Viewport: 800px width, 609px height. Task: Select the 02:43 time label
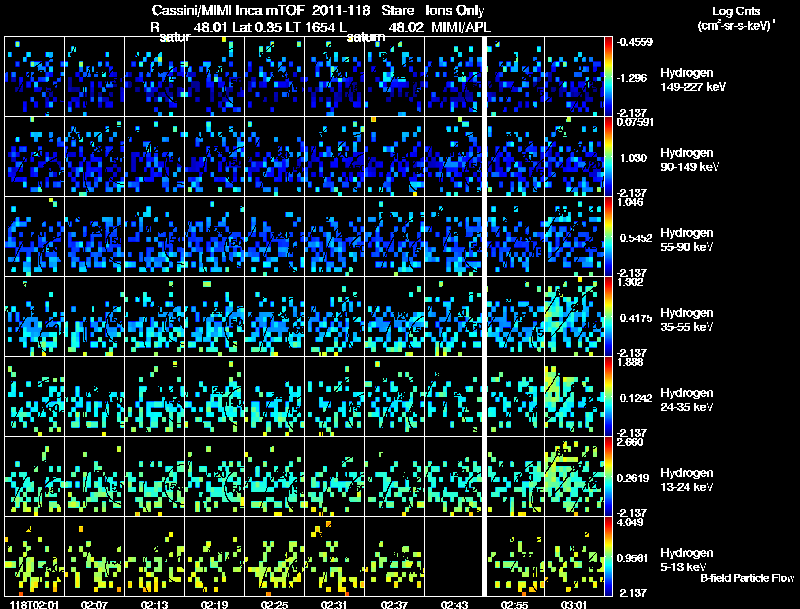click(454, 604)
